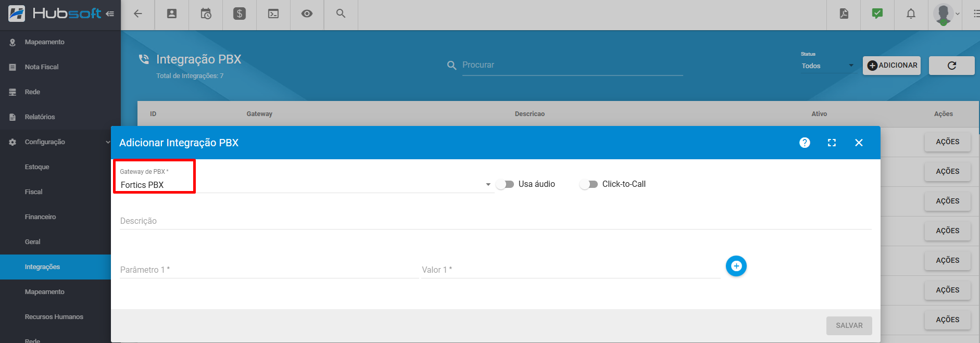The width and height of the screenshot is (980, 343).
Task: Click the Ativo column header
Action: [x=819, y=114]
